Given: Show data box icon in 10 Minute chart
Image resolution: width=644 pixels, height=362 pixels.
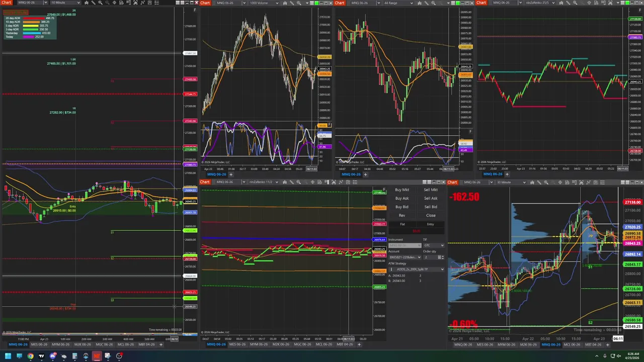Looking at the screenshot, I should pyautogui.click(x=121, y=3).
